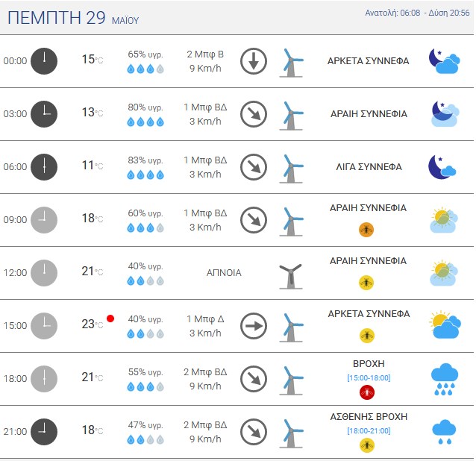Viewport: 476px width, 461px height.
Task: Click the 00:00 dark clock icon
Action: [x=44, y=61]
